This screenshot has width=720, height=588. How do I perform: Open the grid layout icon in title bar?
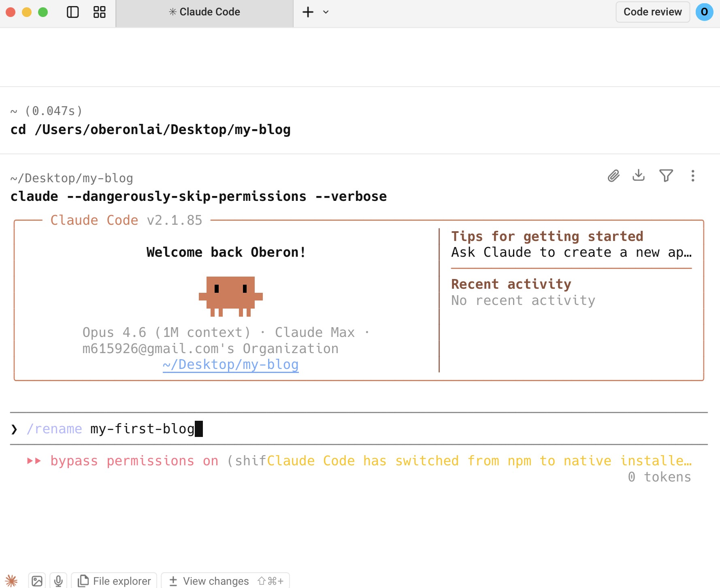click(x=99, y=12)
